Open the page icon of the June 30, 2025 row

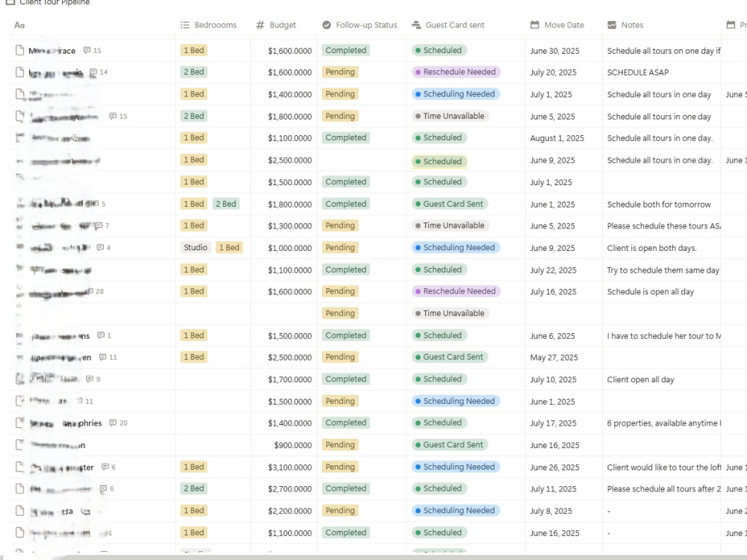coord(19,50)
